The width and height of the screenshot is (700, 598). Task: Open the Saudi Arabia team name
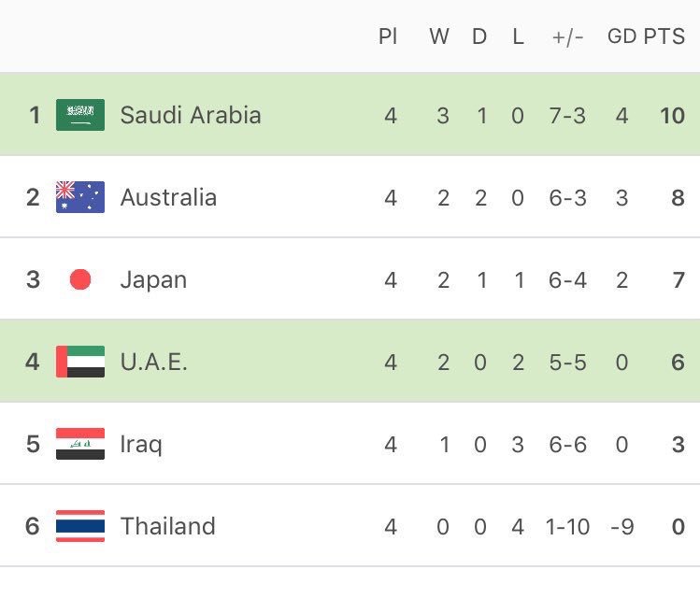click(191, 115)
